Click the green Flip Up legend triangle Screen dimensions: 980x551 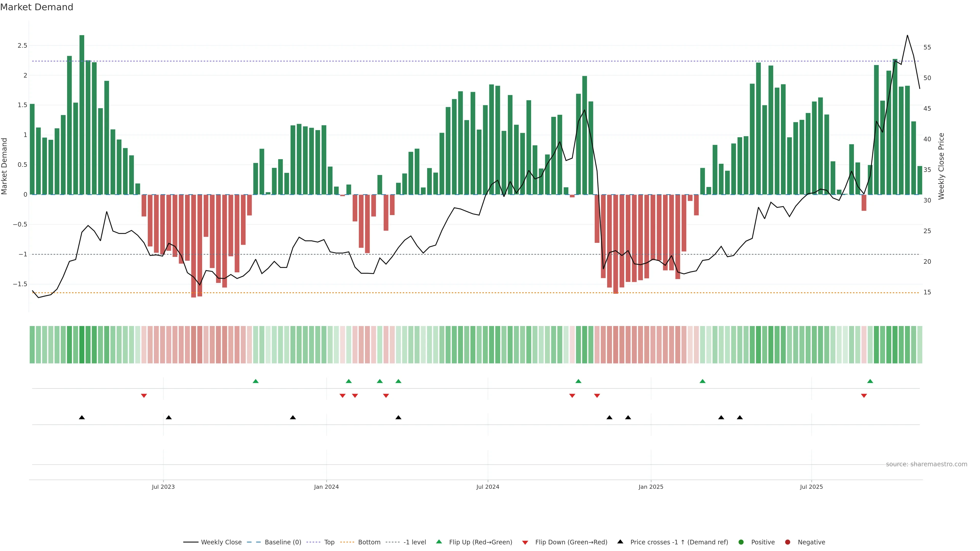(439, 542)
